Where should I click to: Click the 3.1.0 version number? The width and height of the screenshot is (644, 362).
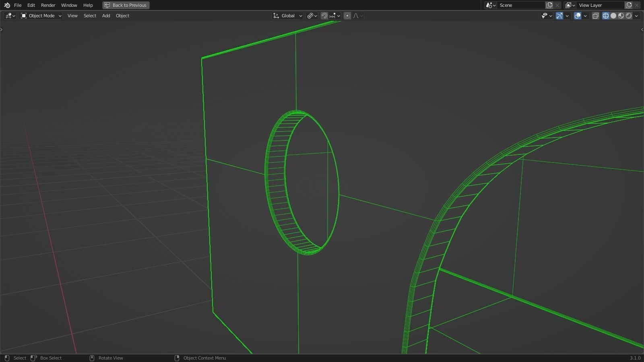(635, 358)
